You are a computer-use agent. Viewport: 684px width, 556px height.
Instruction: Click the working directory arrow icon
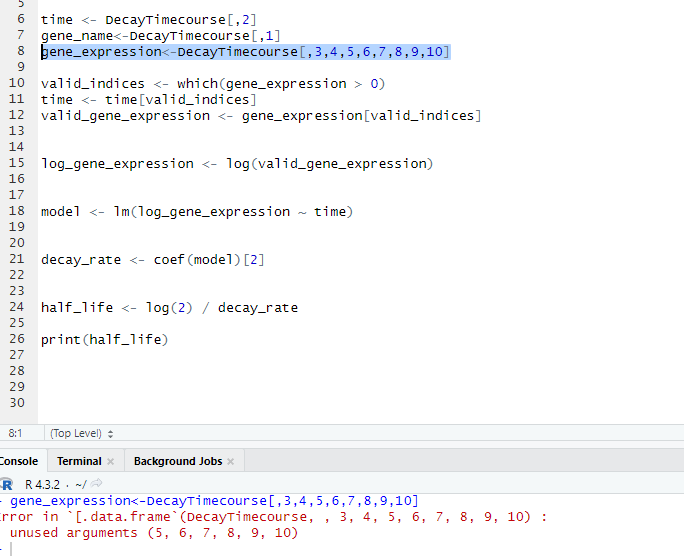pyautogui.click(x=97, y=483)
